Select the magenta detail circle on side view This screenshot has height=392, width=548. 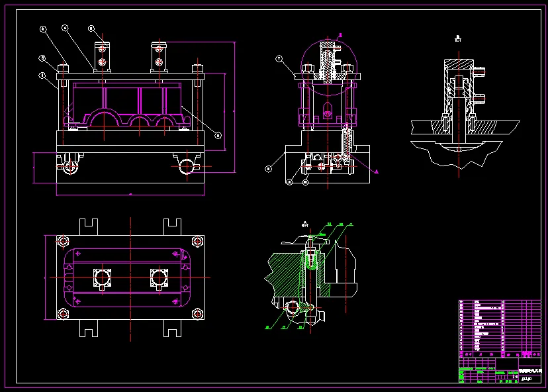pos(329,68)
